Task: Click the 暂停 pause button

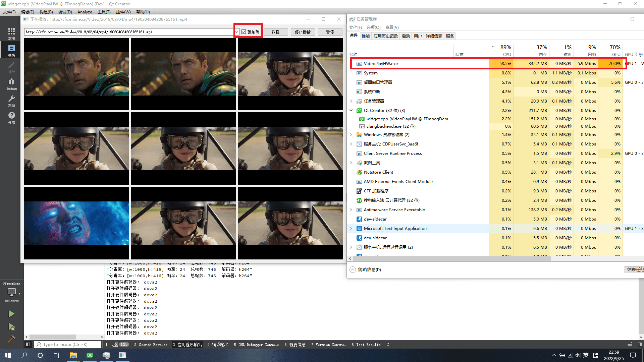Action: tap(330, 32)
